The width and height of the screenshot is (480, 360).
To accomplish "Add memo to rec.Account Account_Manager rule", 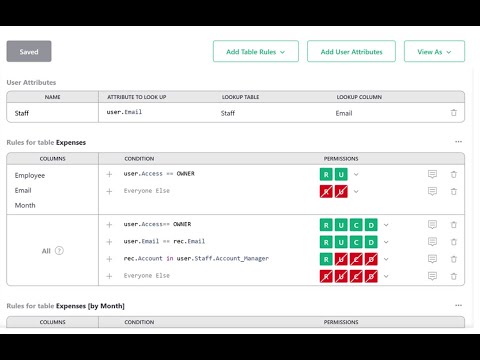I will point(432,259).
